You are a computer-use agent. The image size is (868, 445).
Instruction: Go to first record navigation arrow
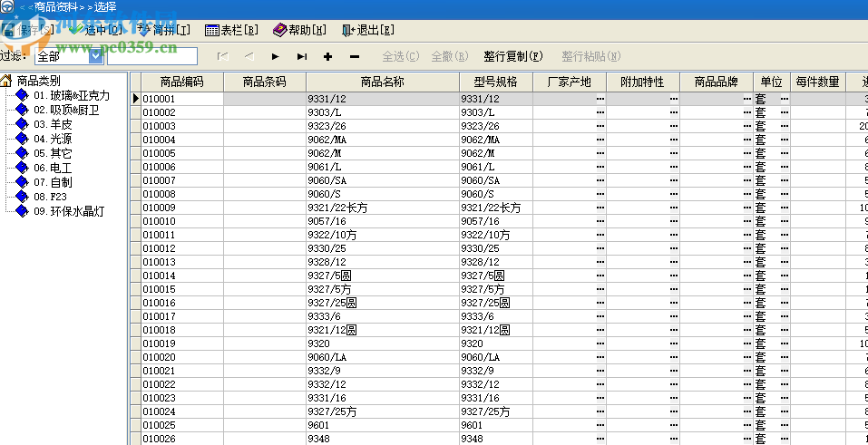click(222, 56)
